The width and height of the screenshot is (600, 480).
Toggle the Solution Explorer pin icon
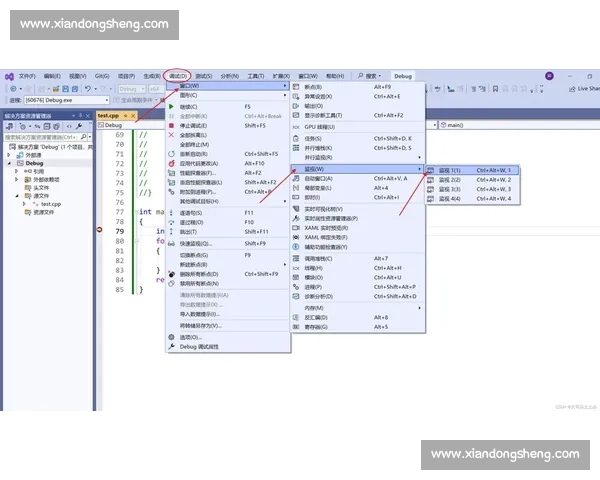coord(80,115)
